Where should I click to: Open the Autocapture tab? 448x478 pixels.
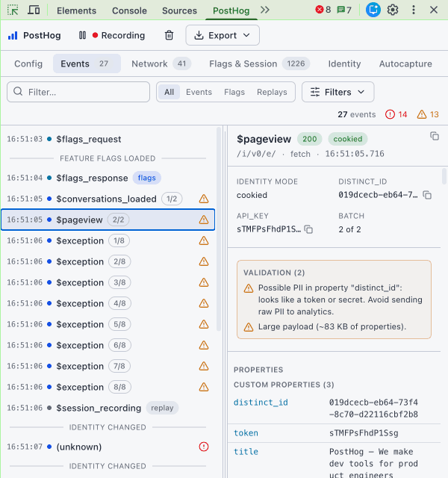click(405, 63)
